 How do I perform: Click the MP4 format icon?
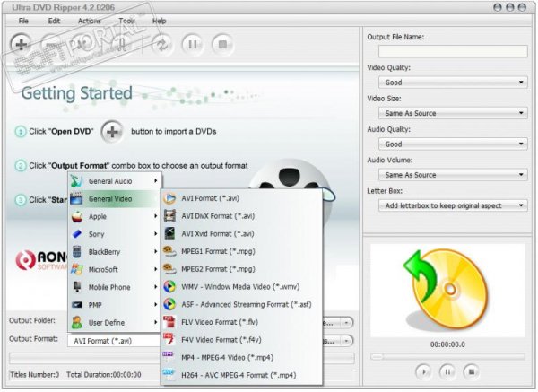click(x=169, y=357)
